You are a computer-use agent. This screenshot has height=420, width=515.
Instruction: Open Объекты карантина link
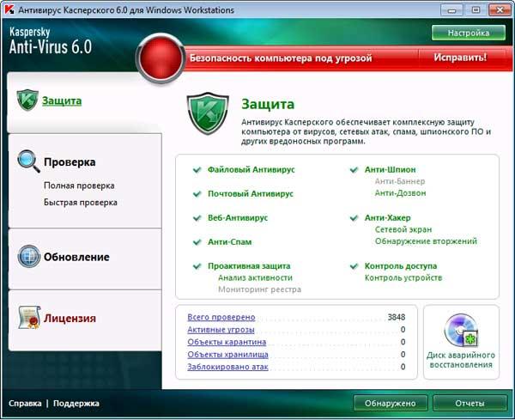[x=227, y=342]
